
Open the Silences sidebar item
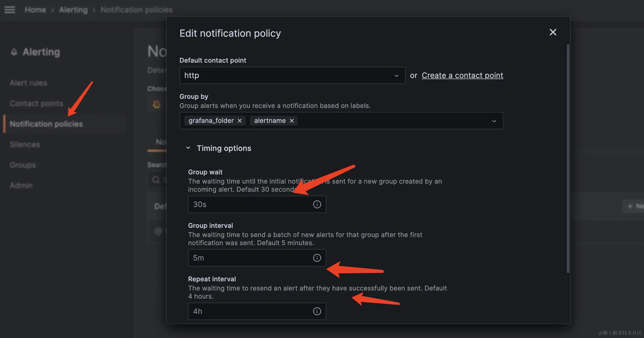(x=25, y=144)
